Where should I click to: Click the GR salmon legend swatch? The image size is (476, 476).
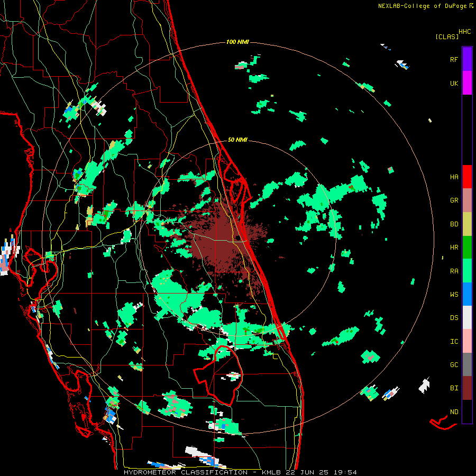click(x=467, y=200)
